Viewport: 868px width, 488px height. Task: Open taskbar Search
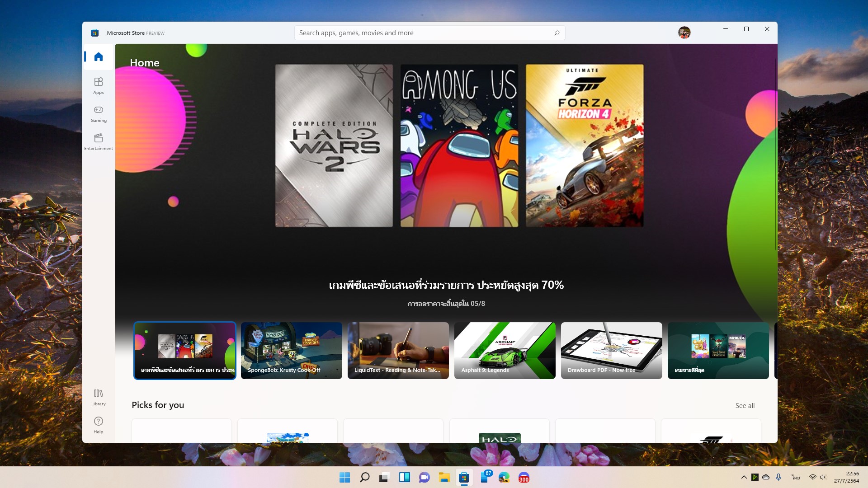[364, 478]
